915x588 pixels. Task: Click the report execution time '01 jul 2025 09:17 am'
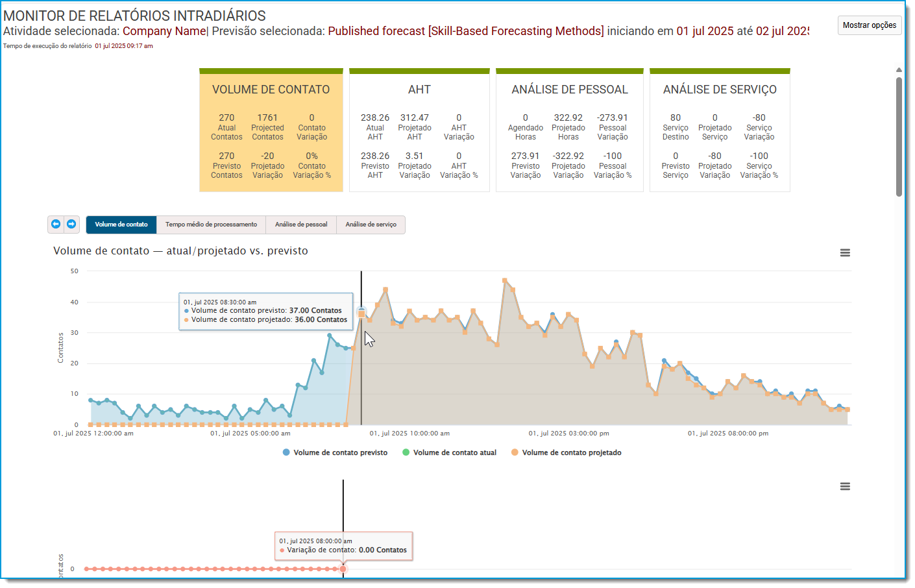[124, 46]
